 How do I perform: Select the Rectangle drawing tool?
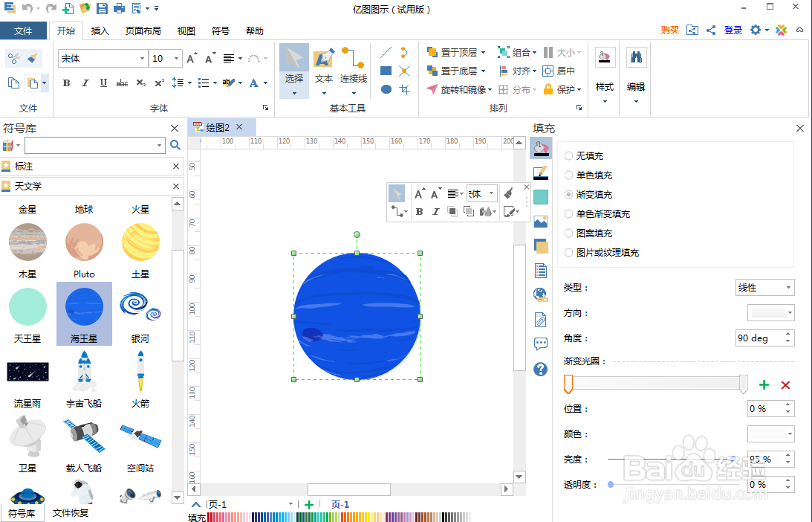(x=386, y=71)
